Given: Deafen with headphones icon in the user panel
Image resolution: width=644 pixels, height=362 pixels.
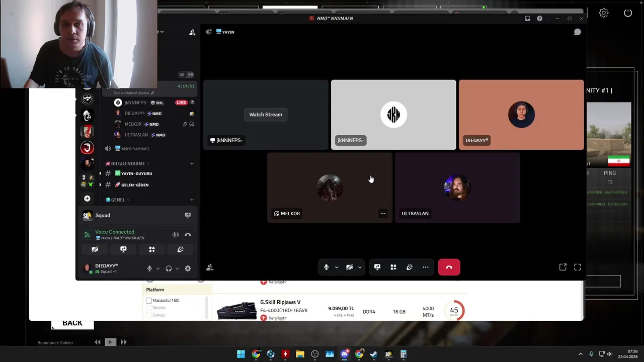Looking at the screenshot, I should [x=169, y=268].
